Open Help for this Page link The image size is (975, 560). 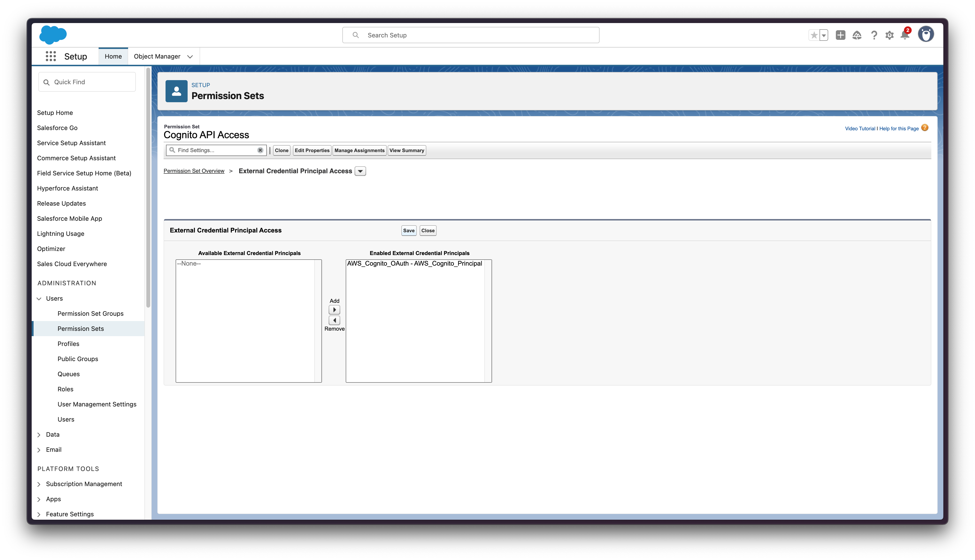click(x=899, y=129)
